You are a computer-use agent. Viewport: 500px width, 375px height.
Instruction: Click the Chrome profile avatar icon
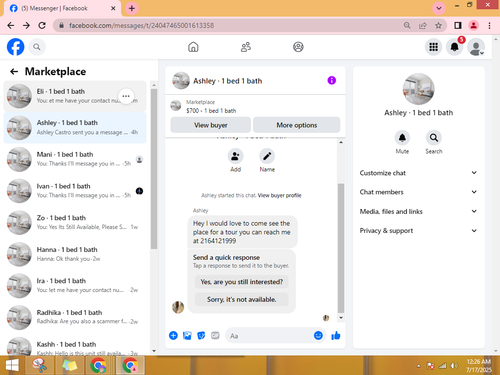(x=474, y=25)
